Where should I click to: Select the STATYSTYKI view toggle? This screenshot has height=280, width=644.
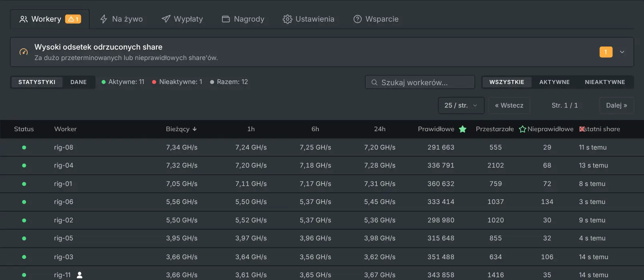click(x=37, y=82)
